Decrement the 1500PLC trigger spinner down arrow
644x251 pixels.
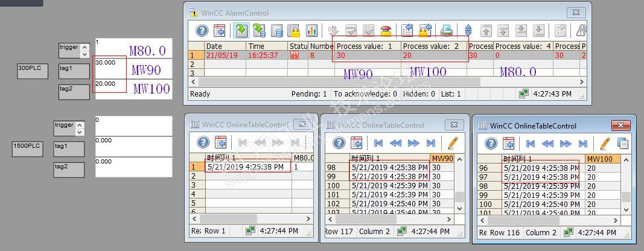point(80,132)
